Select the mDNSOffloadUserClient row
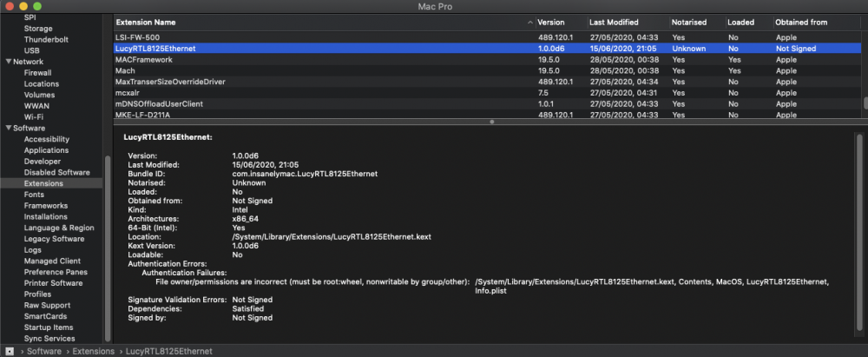This screenshot has height=357, width=868. (487, 104)
